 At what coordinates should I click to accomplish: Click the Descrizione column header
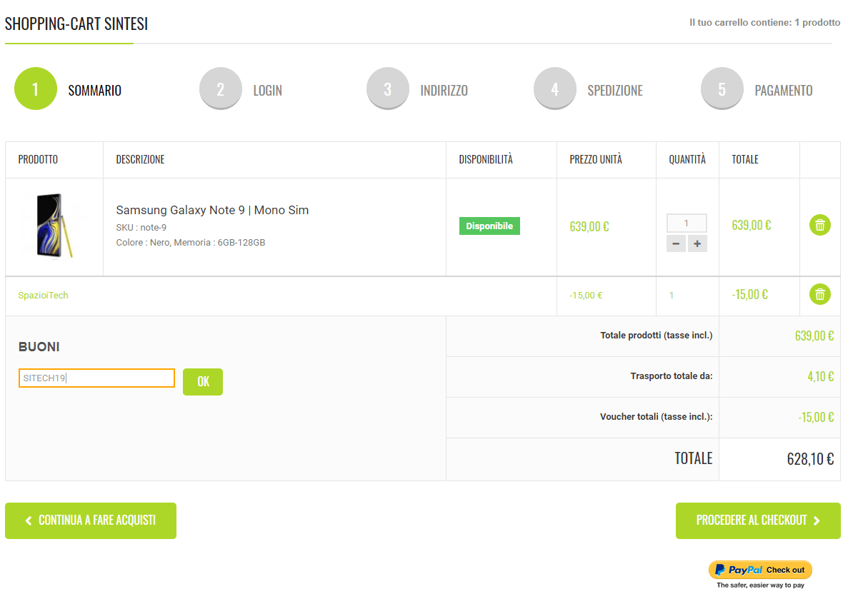(x=141, y=159)
